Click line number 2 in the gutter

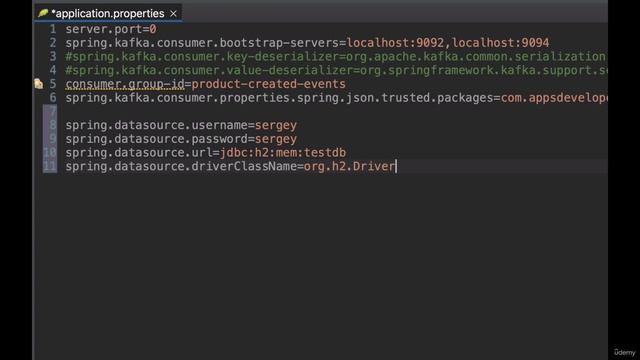pyautogui.click(x=53, y=43)
